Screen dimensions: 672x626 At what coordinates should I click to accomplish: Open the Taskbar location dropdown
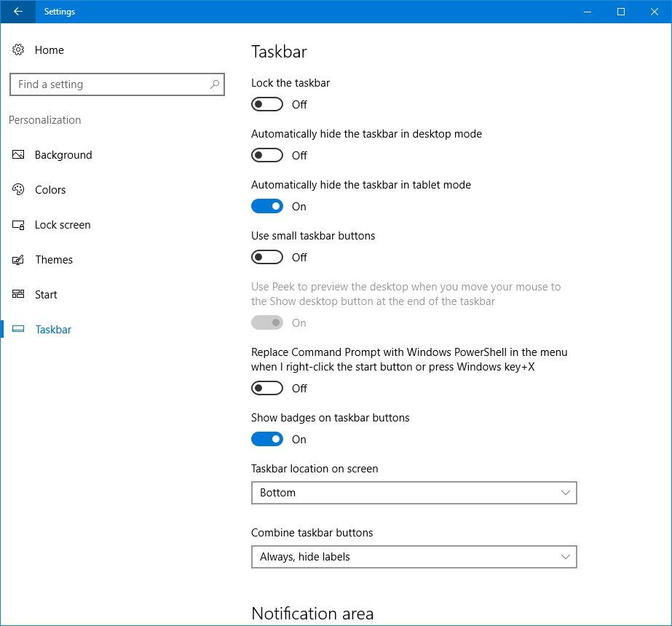[414, 493]
